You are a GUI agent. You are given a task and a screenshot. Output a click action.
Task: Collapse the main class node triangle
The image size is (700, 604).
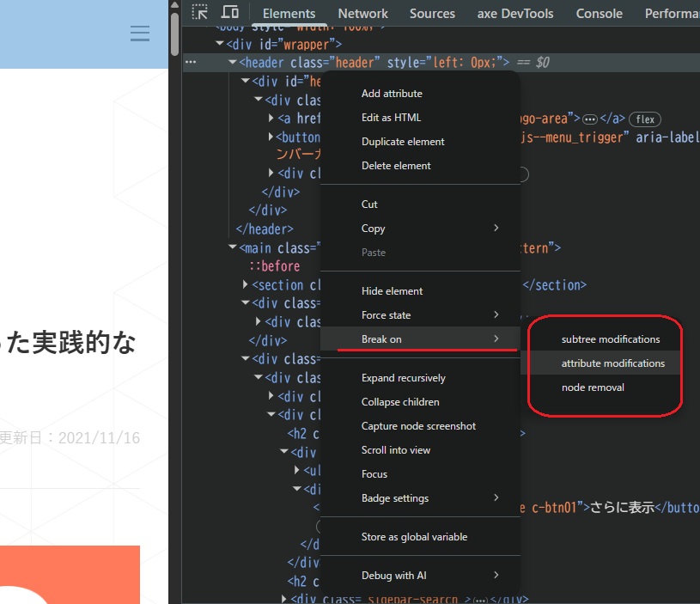coord(232,247)
